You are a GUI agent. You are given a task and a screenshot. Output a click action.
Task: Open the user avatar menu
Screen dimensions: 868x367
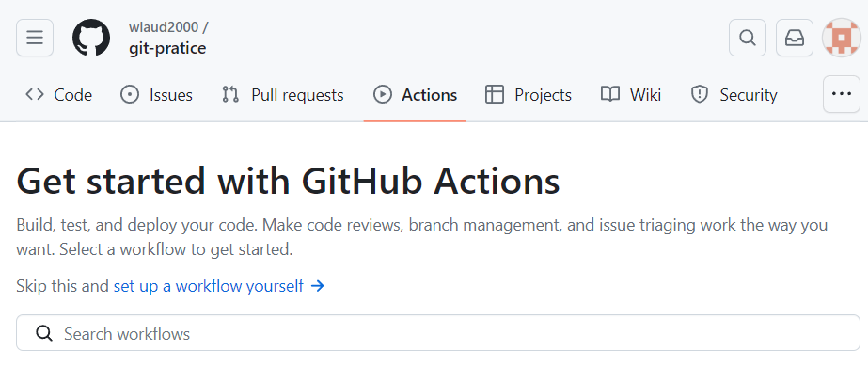coord(842,38)
